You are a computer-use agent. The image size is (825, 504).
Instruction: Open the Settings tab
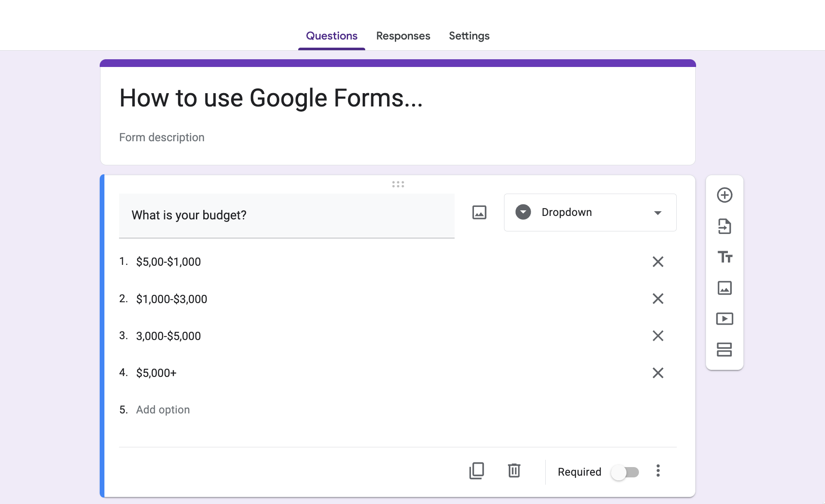coord(469,36)
